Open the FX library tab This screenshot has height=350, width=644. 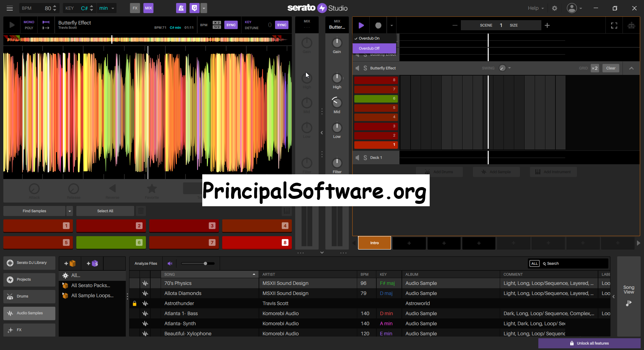pos(29,330)
